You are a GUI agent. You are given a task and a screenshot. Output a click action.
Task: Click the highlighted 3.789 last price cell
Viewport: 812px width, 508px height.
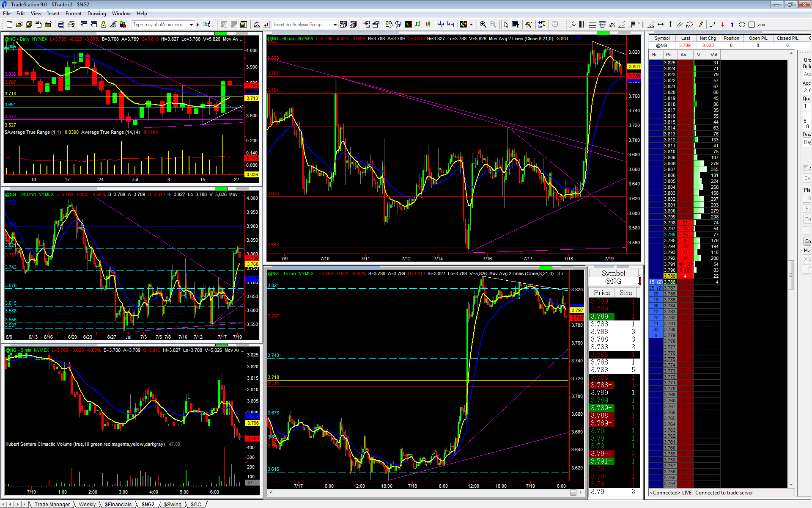(x=669, y=276)
